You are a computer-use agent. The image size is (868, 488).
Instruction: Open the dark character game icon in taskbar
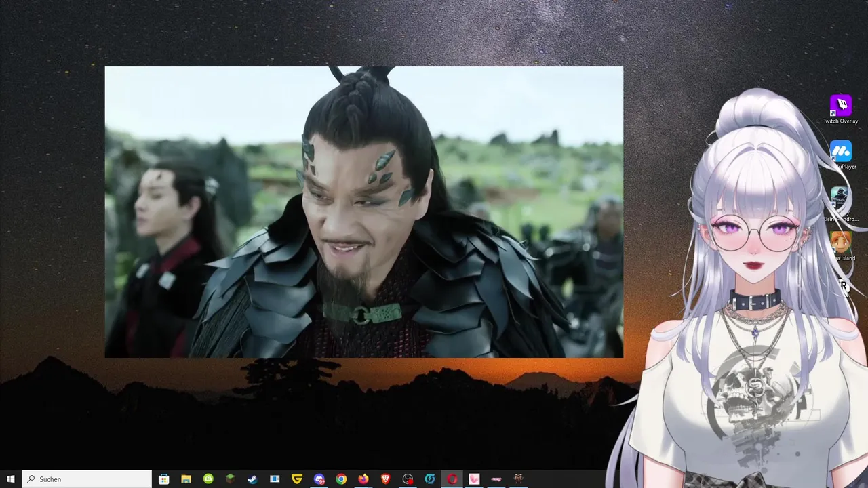[x=519, y=479]
